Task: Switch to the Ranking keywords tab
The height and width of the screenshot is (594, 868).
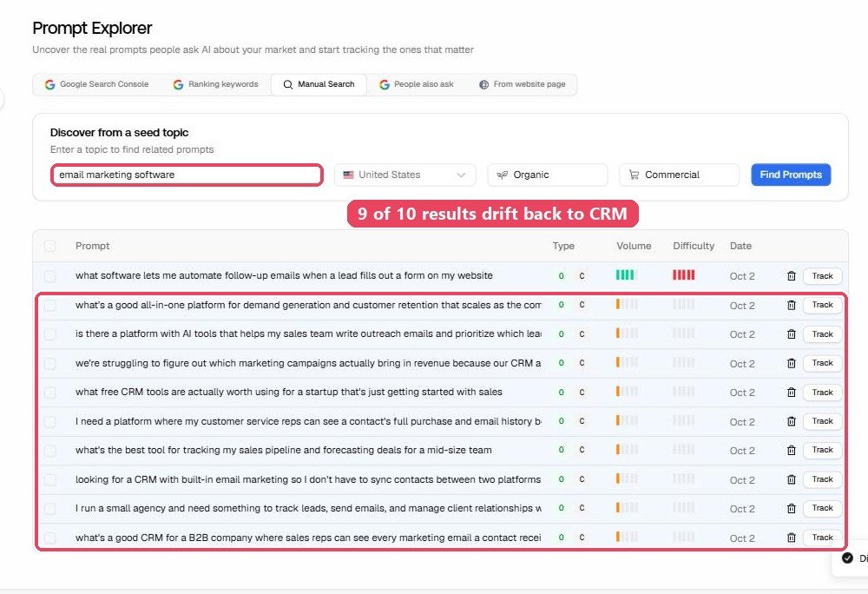Action: coord(216,84)
